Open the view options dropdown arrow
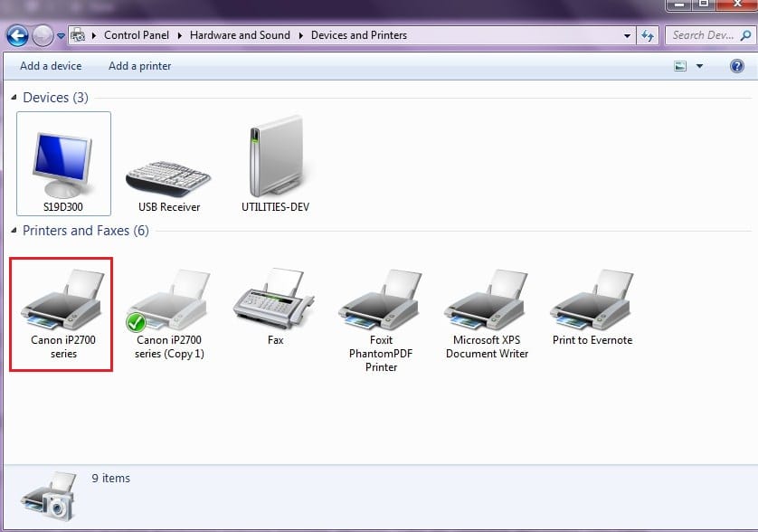This screenshot has width=758, height=532. click(699, 66)
